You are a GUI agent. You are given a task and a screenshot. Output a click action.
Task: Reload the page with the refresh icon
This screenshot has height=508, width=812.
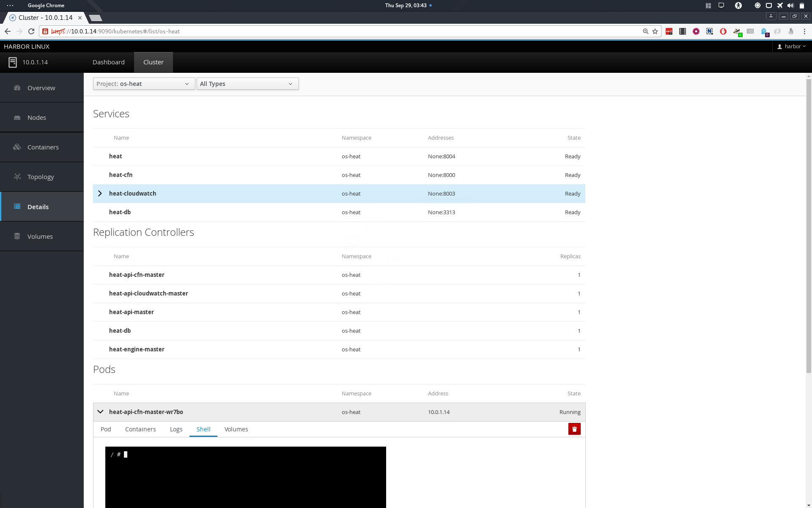coord(31,31)
